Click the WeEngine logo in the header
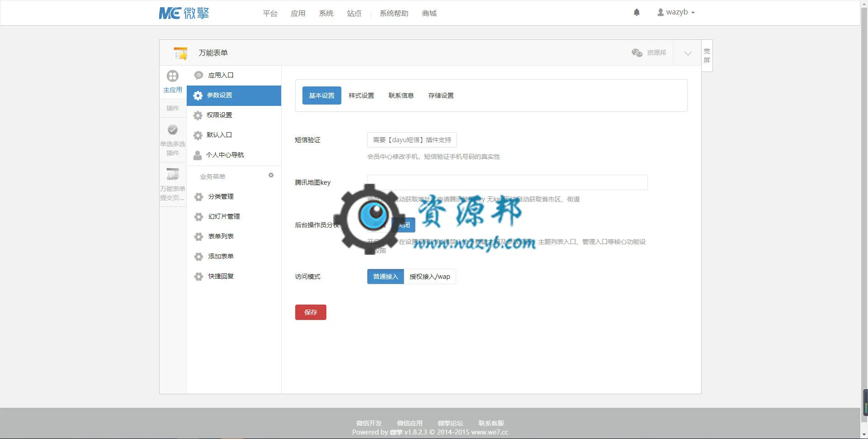 click(184, 13)
